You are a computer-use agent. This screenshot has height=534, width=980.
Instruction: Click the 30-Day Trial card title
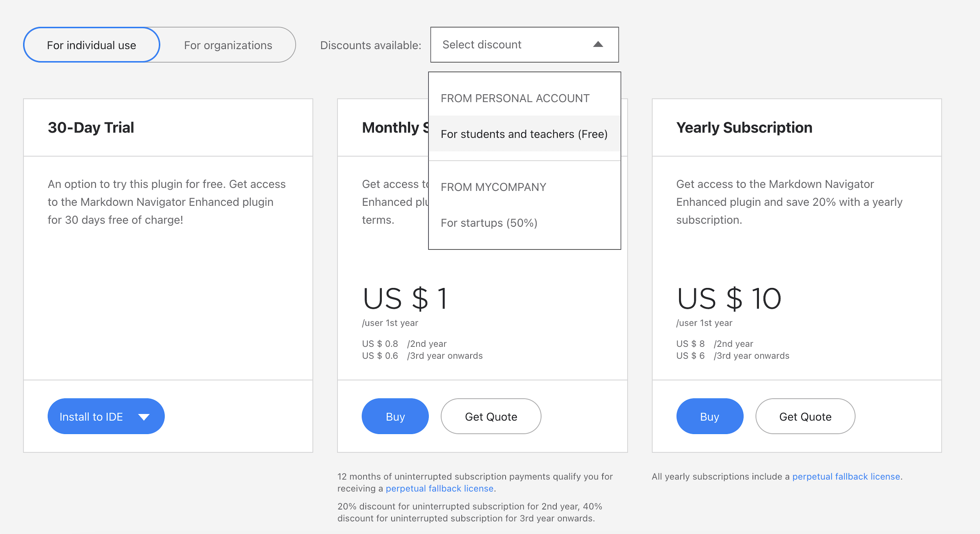[x=91, y=128]
